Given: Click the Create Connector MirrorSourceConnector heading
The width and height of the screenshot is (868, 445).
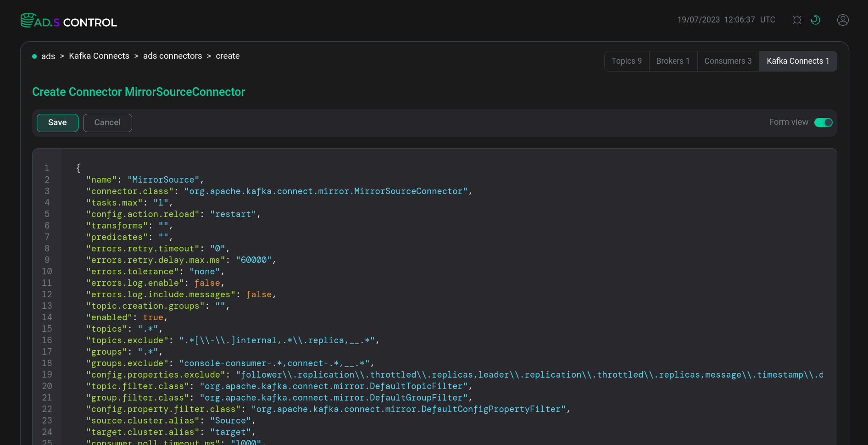Looking at the screenshot, I should click(139, 92).
